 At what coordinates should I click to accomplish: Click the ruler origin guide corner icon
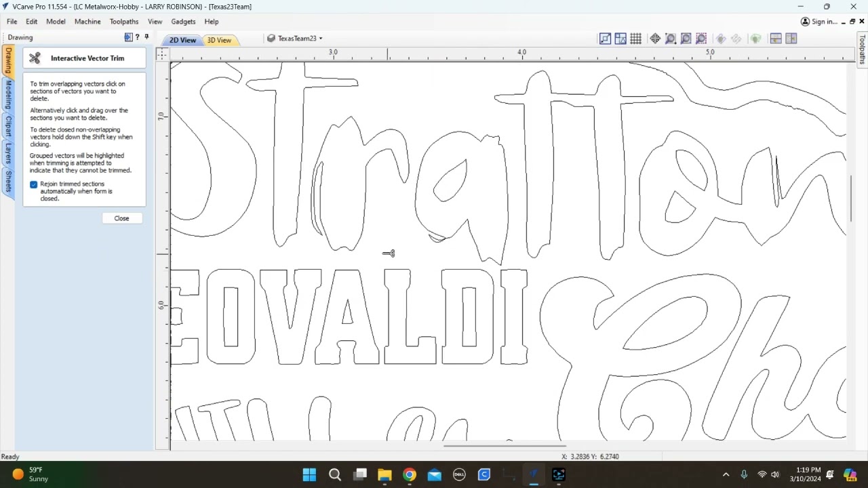coord(162,54)
